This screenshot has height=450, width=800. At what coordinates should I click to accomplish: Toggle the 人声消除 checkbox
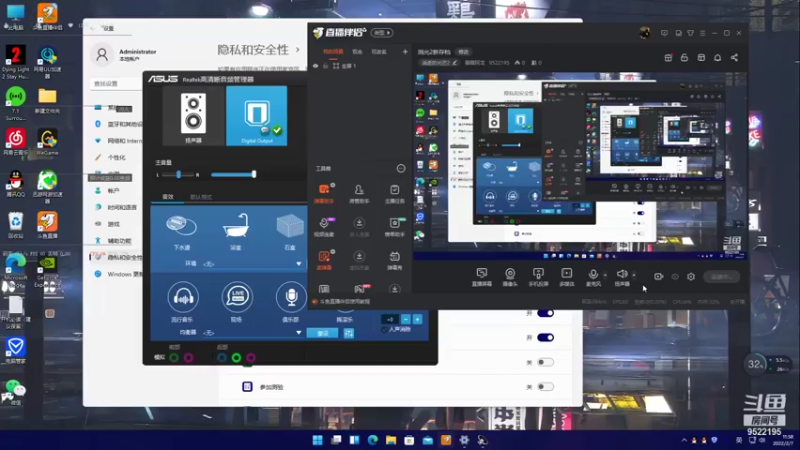384,330
